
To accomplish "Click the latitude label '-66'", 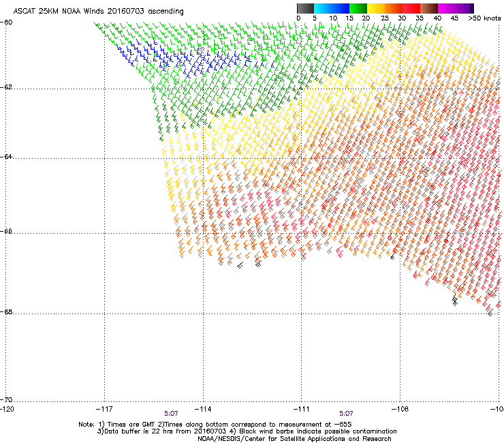I will tap(6, 232).
